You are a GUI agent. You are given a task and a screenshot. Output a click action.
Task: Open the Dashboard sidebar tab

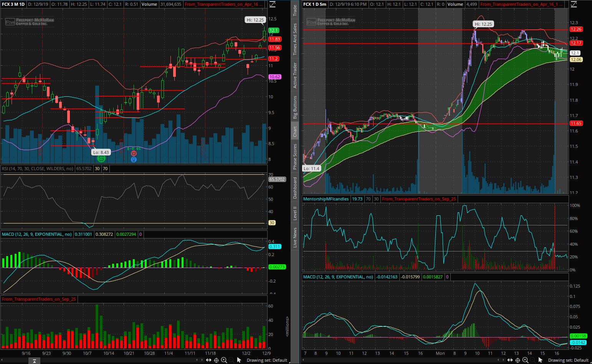pyautogui.click(x=295, y=187)
